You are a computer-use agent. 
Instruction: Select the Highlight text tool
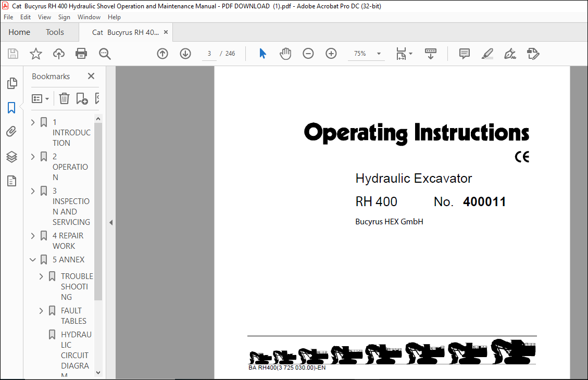pyautogui.click(x=487, y=54)
